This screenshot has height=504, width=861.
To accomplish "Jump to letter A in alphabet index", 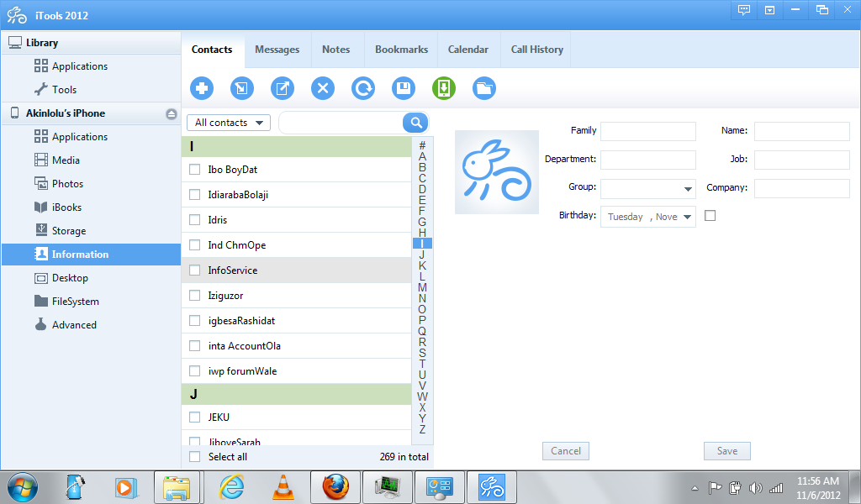I will coord(422,156).
